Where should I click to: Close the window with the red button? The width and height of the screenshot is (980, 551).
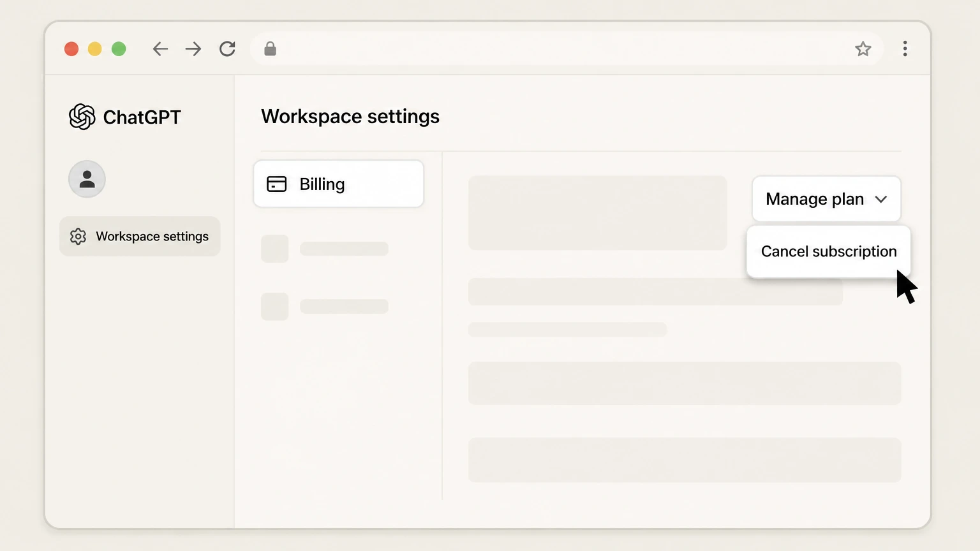pos(71,49)
